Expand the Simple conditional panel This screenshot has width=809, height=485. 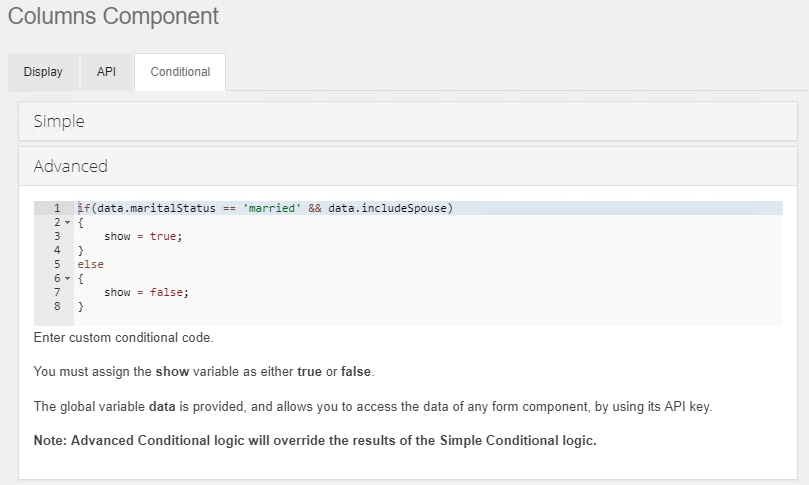pos(59,121)
